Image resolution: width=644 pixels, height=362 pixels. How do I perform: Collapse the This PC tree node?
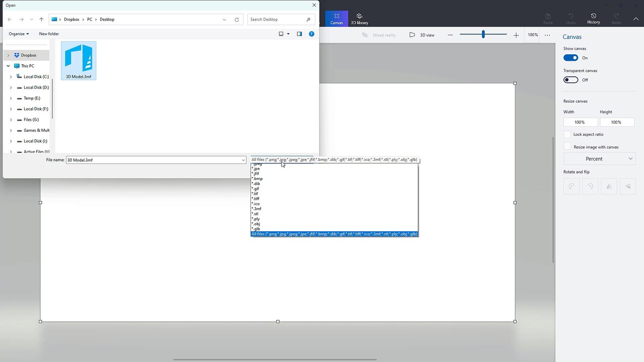(x=8, y=66)
